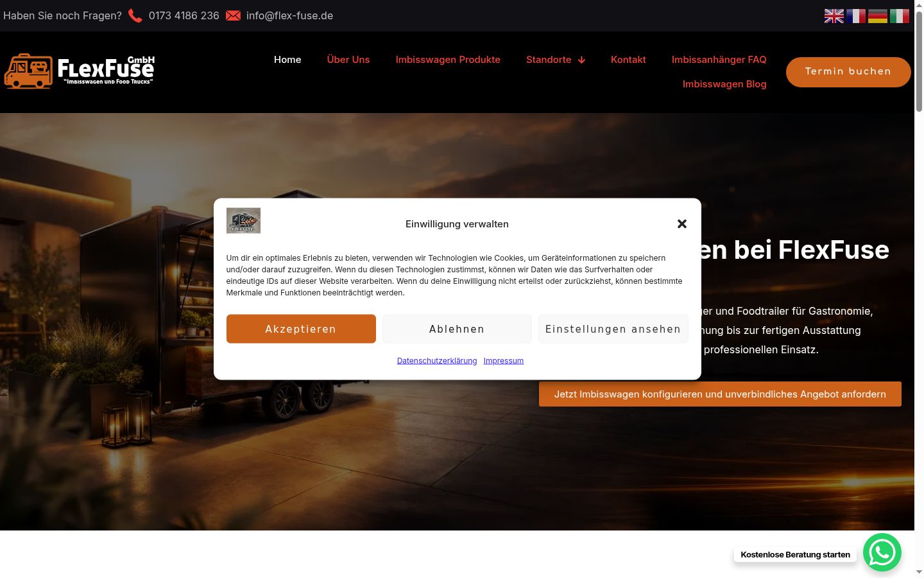Accept cookies with Akzeptieren
Screen dimensions: 924x578
[x=301, y=329]
